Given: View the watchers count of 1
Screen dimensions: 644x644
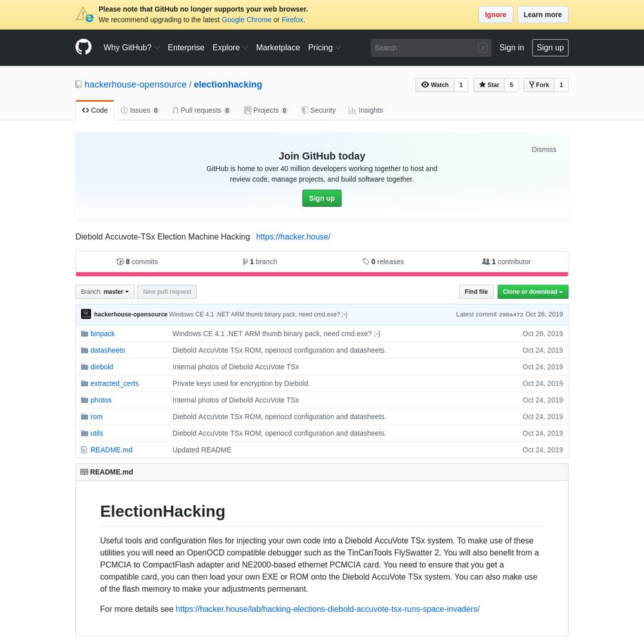Looking at the screenshot, I should [461, 85].
